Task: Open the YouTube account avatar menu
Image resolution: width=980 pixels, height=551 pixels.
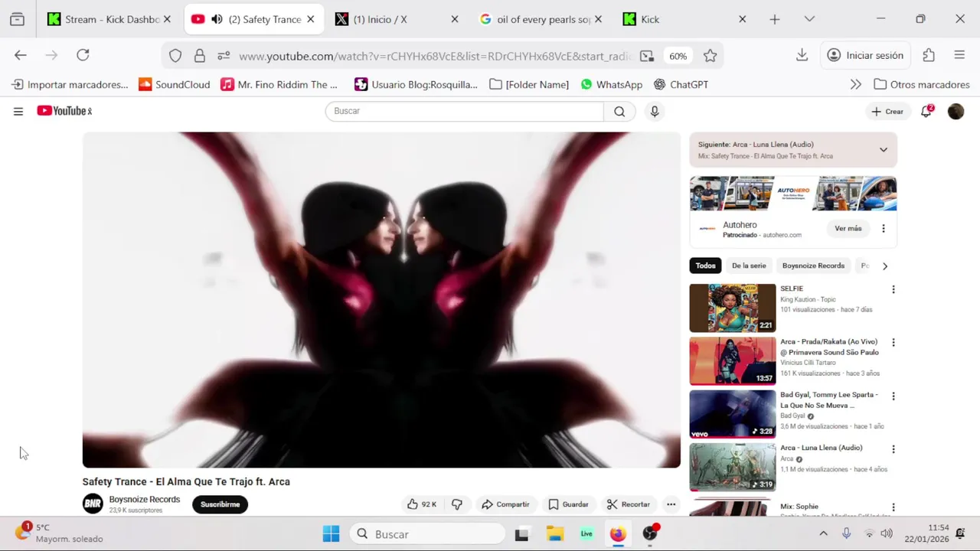Action: pyautogui.click(x=955, y=112)
